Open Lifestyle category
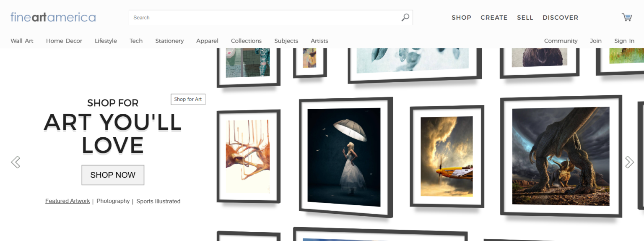 pos(106,41)
